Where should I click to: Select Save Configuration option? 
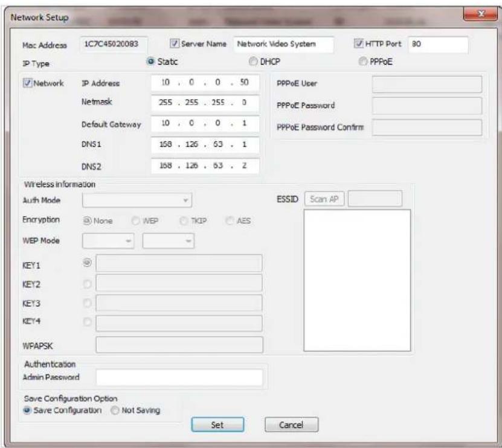click(x=27, y=410)
